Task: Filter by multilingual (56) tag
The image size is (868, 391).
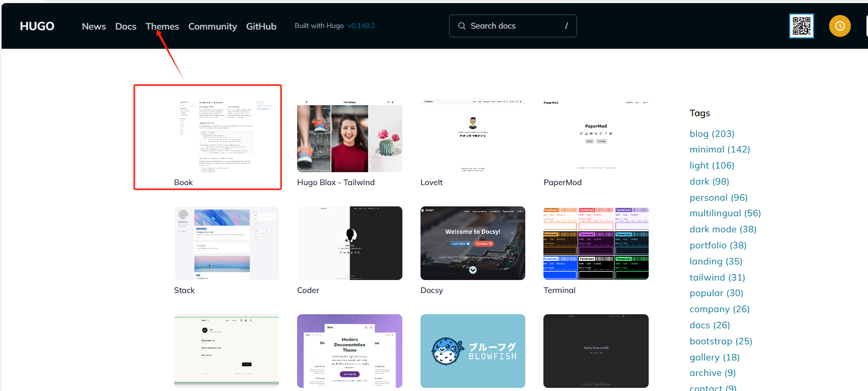Action: (x=725, y=213)
